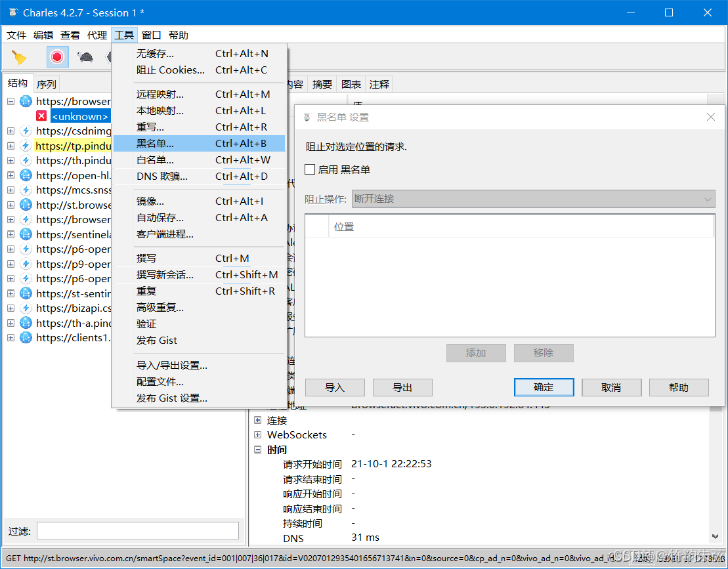Image resolution: width=728 pixels, height=569 pixels.
Task: Click globe icon next to https://open-hl
Action: pos(26,175)
